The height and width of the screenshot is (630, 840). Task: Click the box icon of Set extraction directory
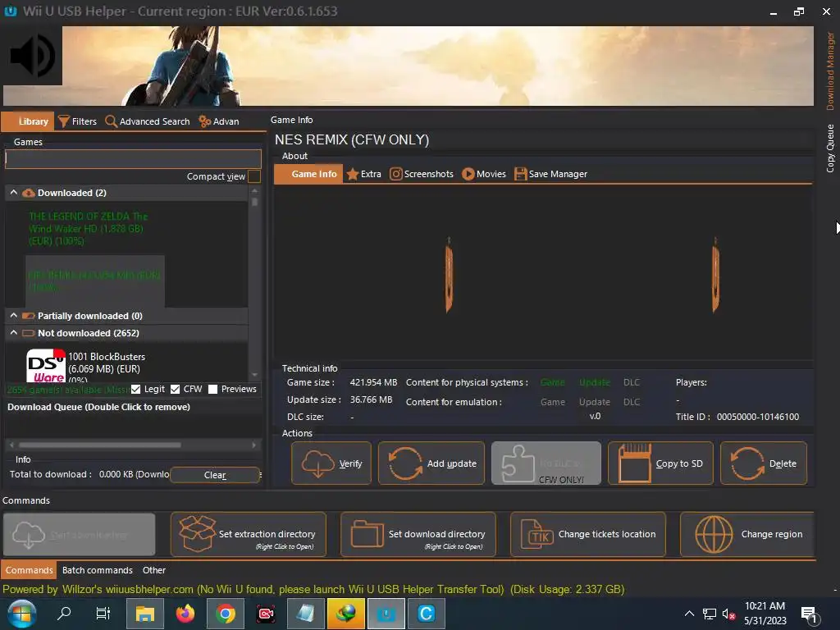click(197, 533)
